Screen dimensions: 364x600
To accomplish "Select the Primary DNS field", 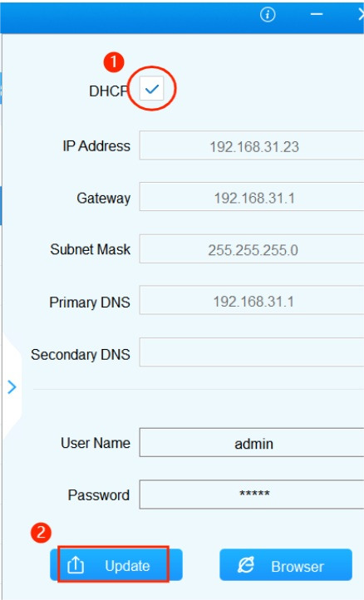I will click(x=252, y=300).
